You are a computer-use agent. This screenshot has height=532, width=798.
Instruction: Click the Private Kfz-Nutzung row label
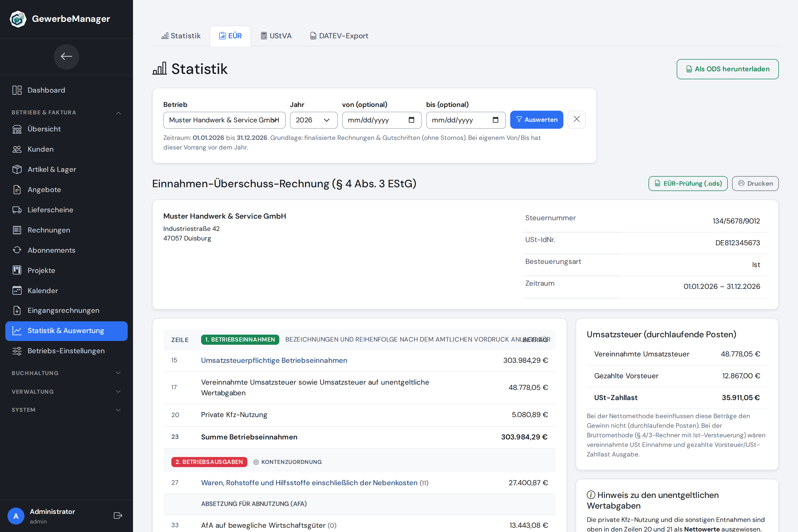(x=234, y=415)
